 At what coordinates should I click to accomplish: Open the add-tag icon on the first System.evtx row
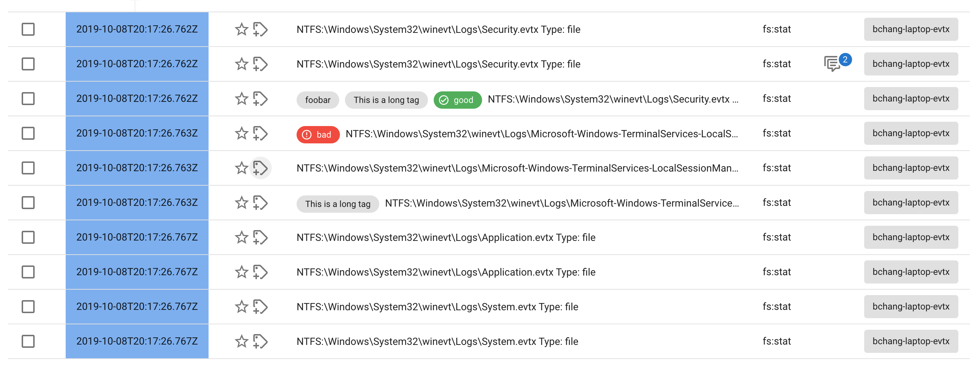260,306
